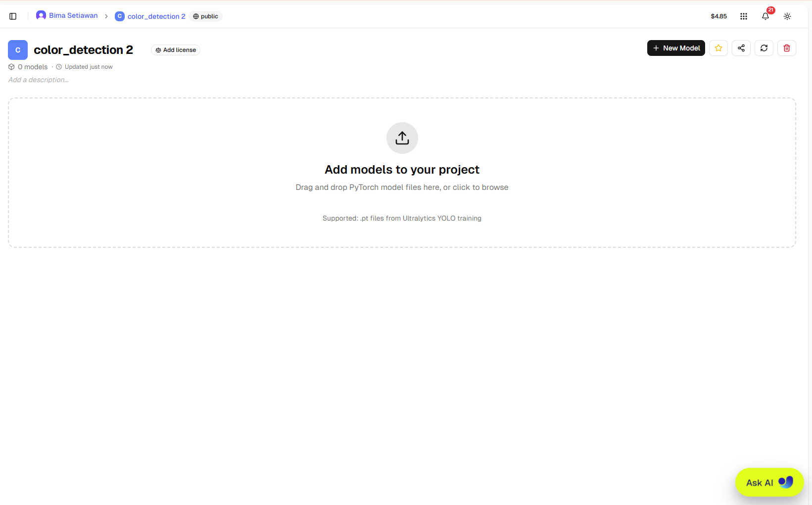
Task: Toggle the public visibility badge
Action: (205, 16)
